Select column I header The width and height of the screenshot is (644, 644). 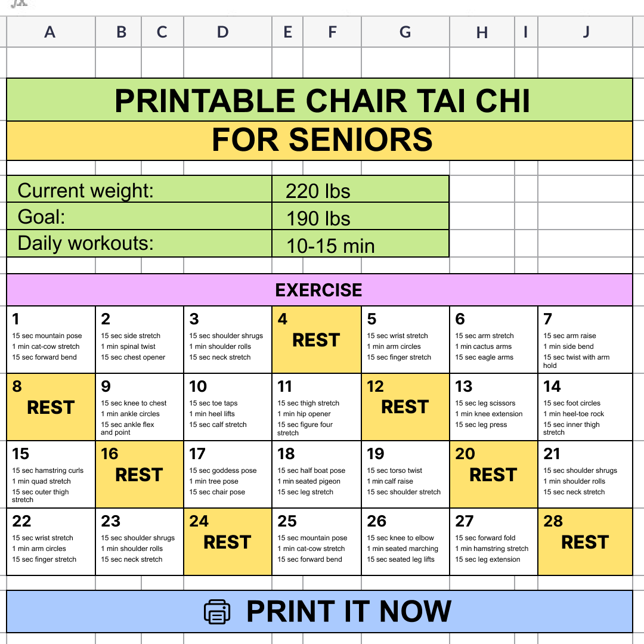click(526, 32)
